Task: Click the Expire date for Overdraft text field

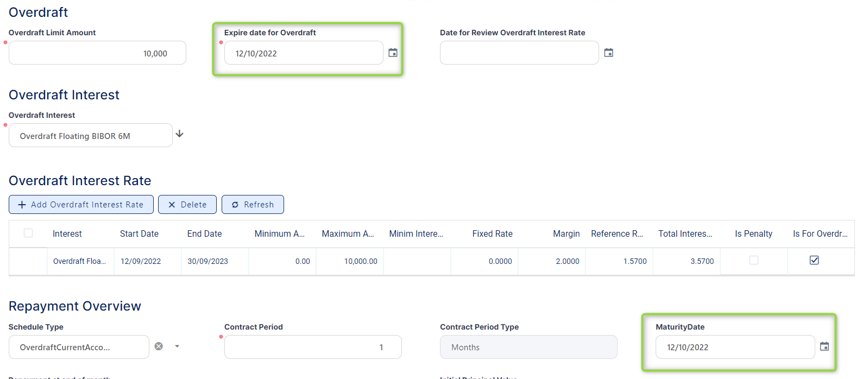Action: click(x=303, y=53)
